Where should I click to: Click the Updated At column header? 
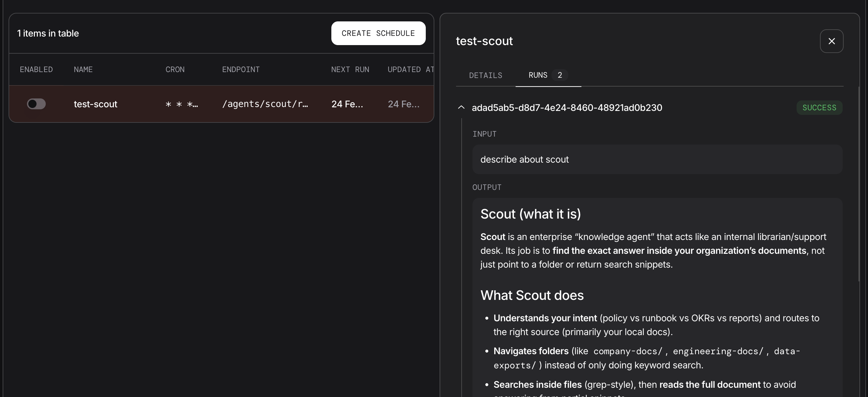[x=410, y=69]
